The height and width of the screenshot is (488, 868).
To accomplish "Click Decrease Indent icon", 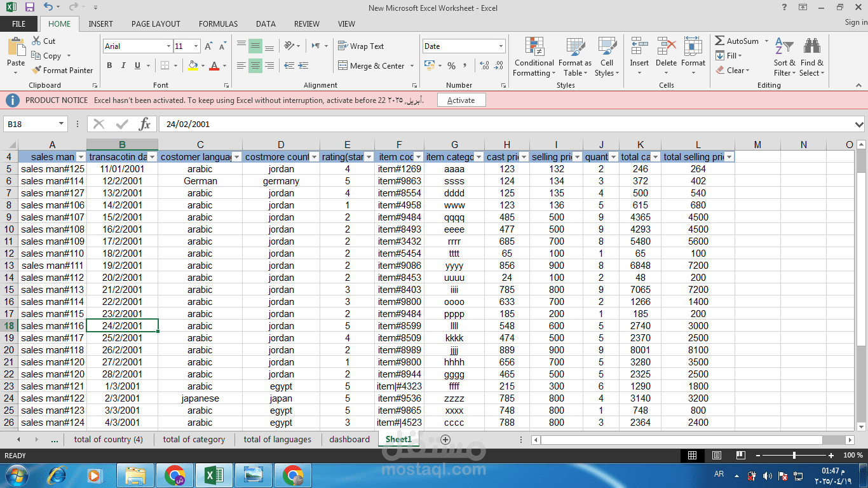I will 289,65.
